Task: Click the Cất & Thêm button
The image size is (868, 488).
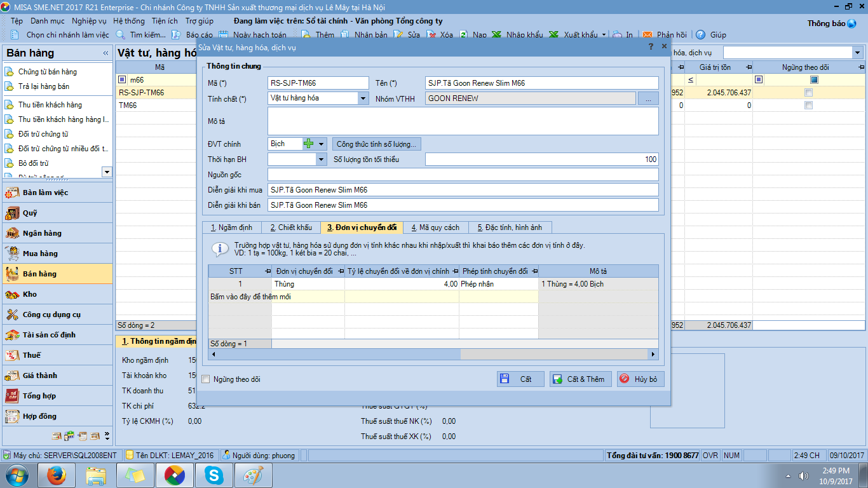Action: [x=580, y=379]
